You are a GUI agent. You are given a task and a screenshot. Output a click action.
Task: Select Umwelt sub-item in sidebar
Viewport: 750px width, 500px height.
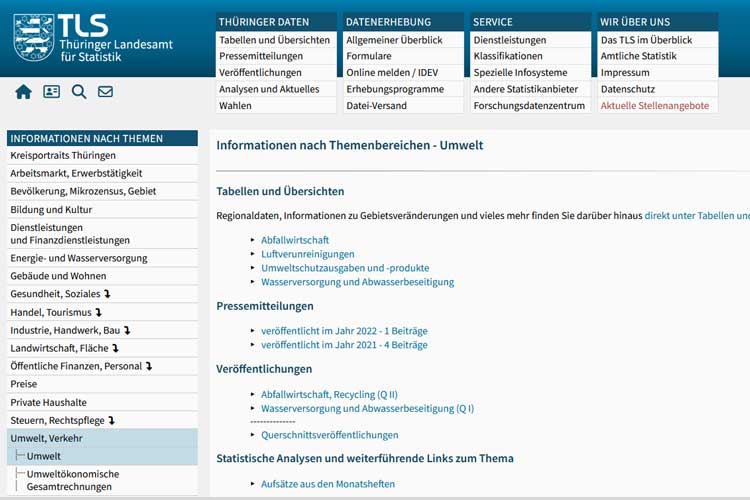pos(102,456)
